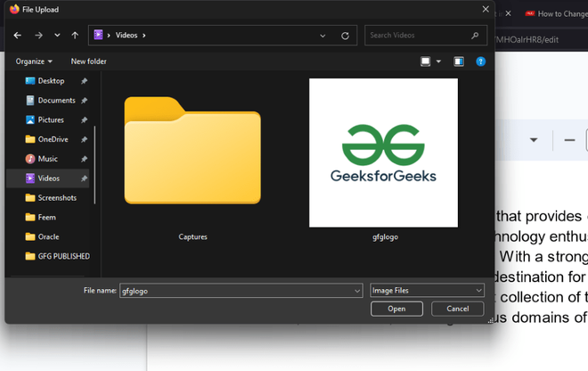
Task: Open address bar history dropdown
Action: click(x=323, y=36)
